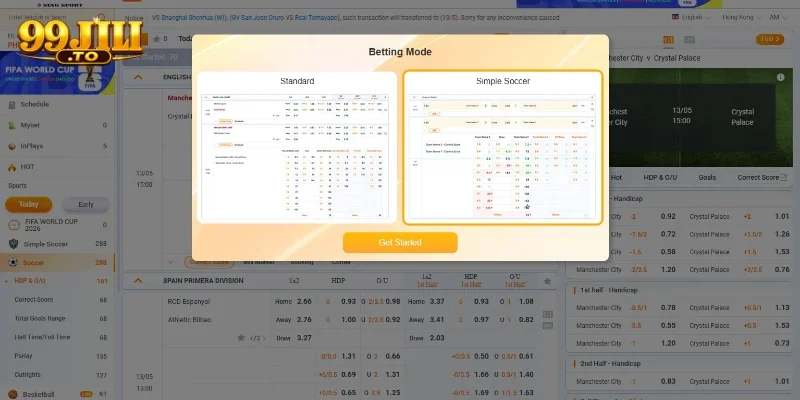
Task: Open the upper stats icon beside Espanyol odds
Action: 547,314
